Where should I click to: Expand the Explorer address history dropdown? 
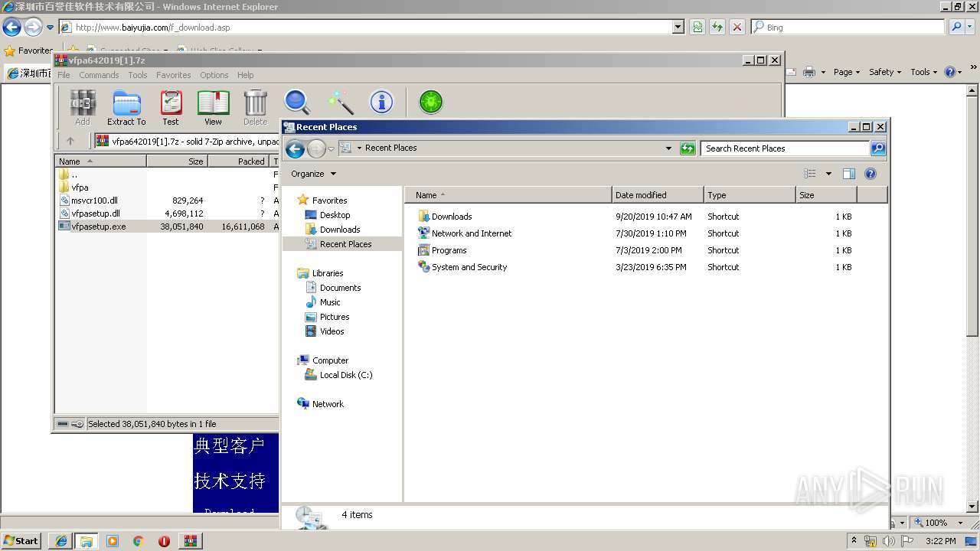point(668,148)
